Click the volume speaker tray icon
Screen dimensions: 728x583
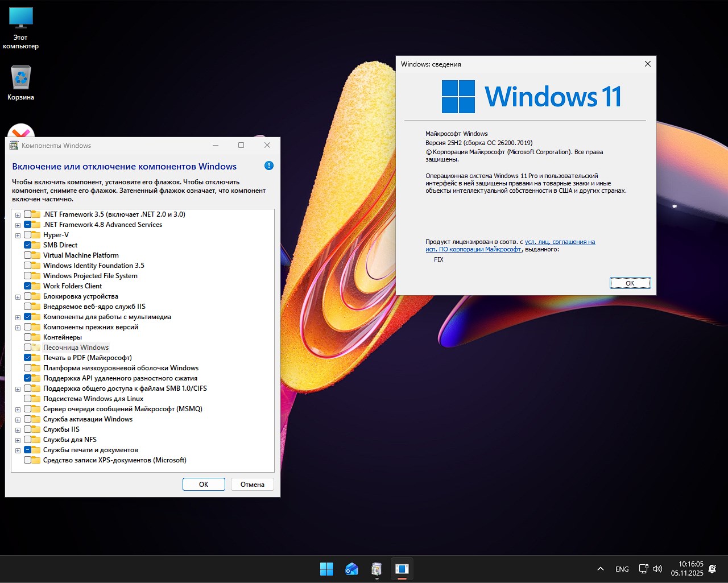click(657, 569)
